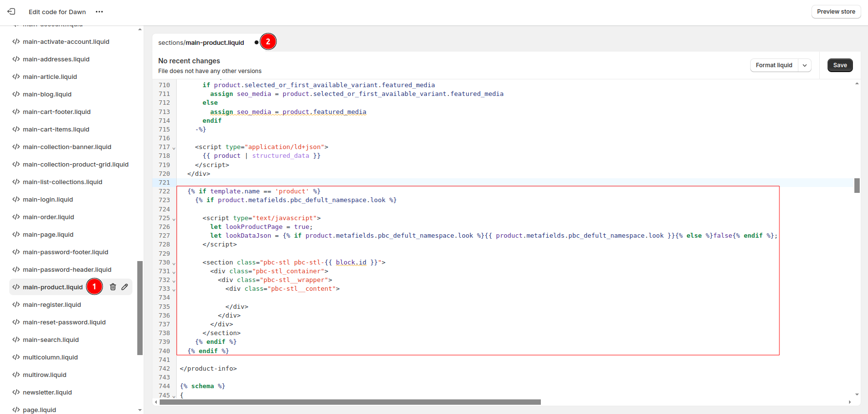Click the editor scroll-down arrow

[x=857, y=395]
